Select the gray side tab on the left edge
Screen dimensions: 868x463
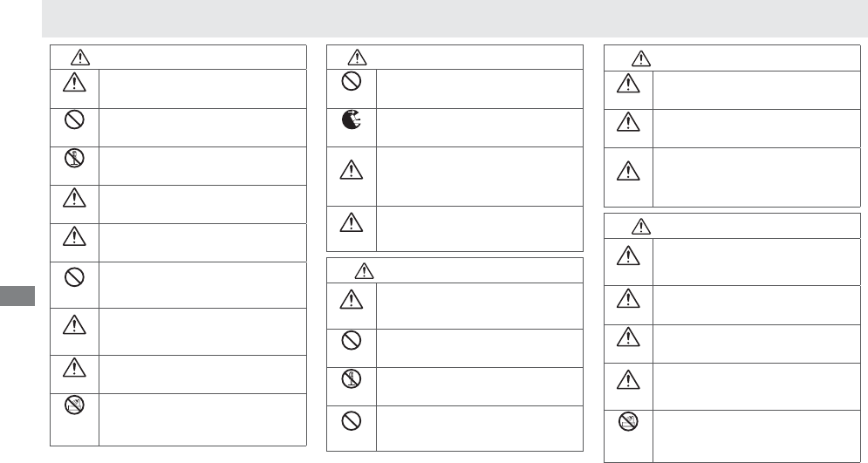coord(17,294)
